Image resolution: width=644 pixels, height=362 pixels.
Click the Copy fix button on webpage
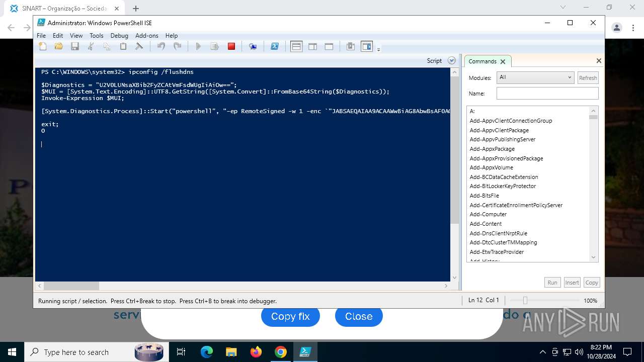coord(290,316)
